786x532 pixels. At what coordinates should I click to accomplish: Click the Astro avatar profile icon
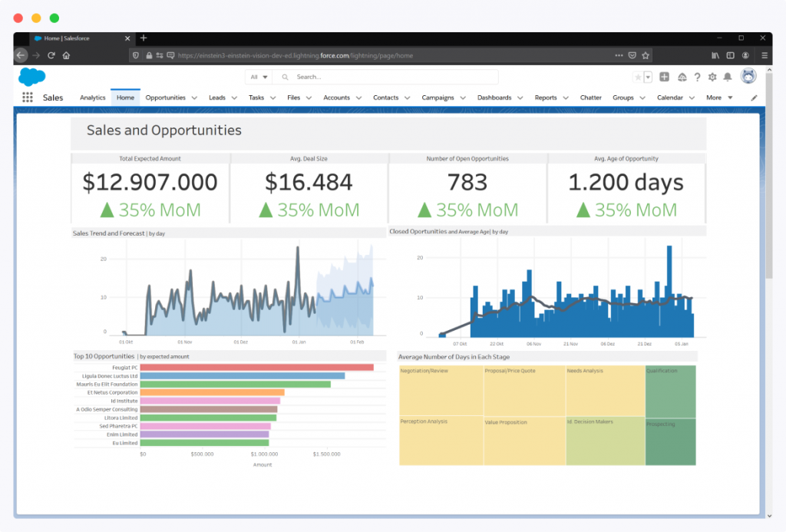coord(748,76)
